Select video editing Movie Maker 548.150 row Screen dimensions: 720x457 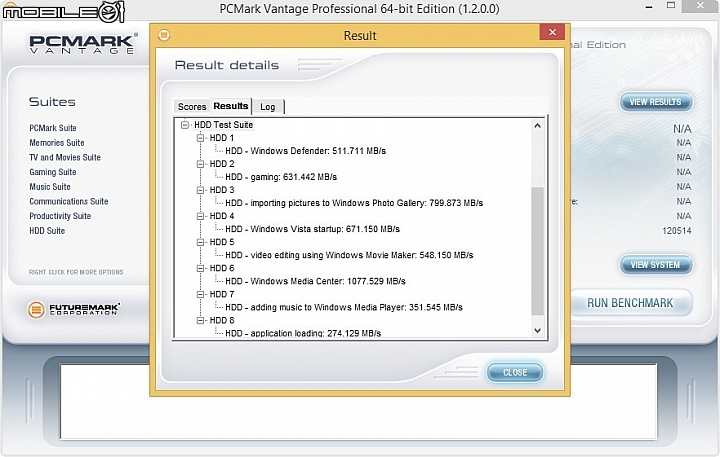pos(349,255)
